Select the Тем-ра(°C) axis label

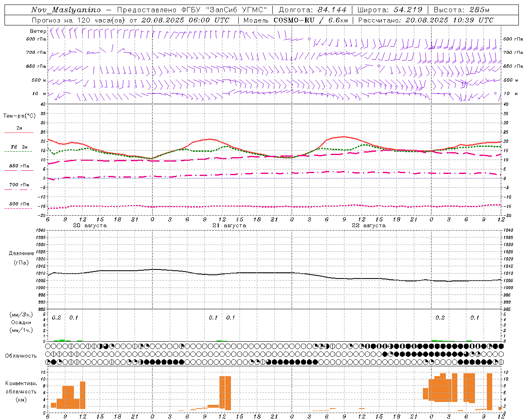pyautogui.click(x=19, y=116)
